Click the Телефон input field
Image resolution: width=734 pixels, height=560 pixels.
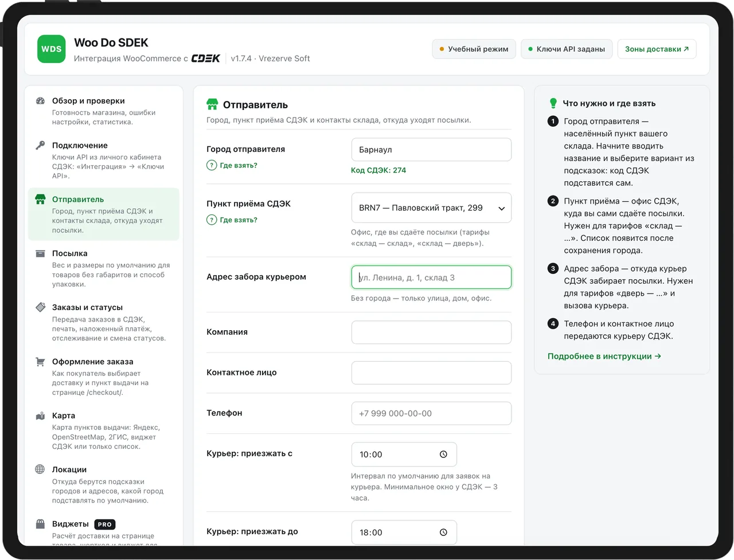tap(431, 413)
